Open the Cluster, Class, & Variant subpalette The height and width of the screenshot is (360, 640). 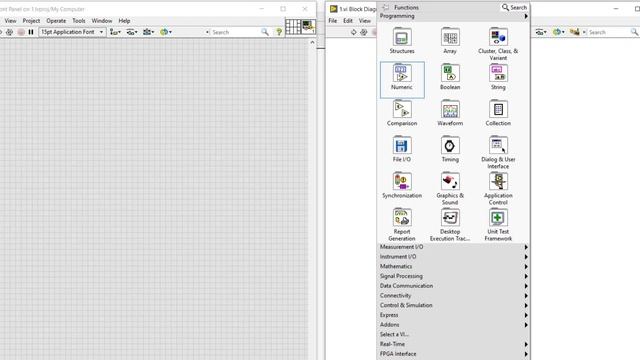[498, 44]
